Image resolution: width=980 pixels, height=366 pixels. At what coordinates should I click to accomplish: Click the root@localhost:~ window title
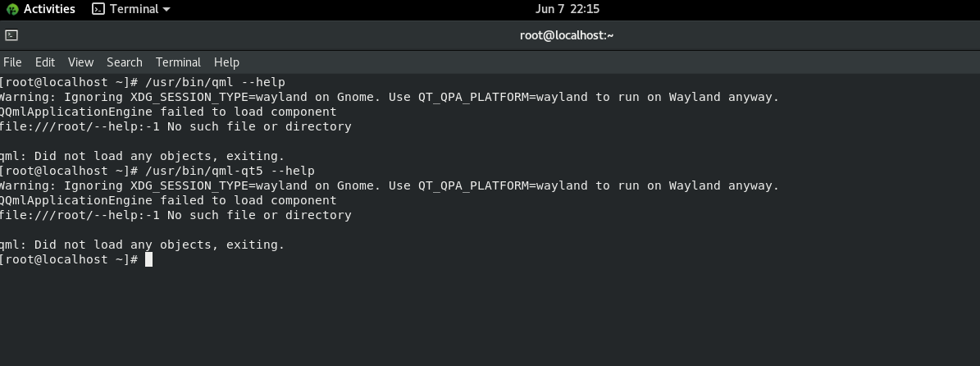point(567,35)
